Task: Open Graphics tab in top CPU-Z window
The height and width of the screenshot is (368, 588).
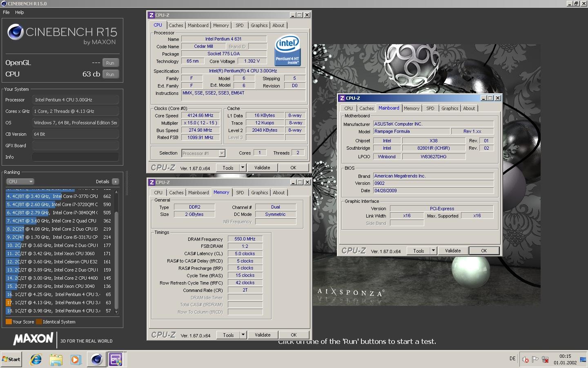Action: click(259, 25)
